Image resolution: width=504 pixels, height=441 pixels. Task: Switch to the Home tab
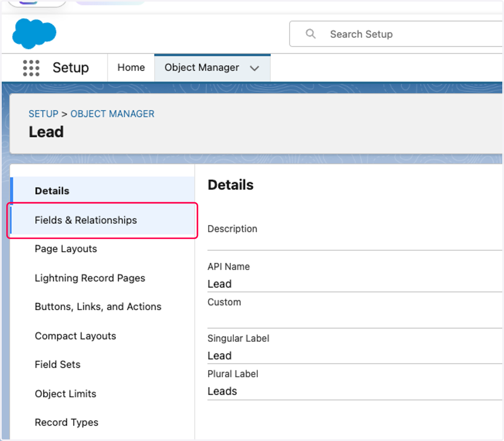coord(131,68)
